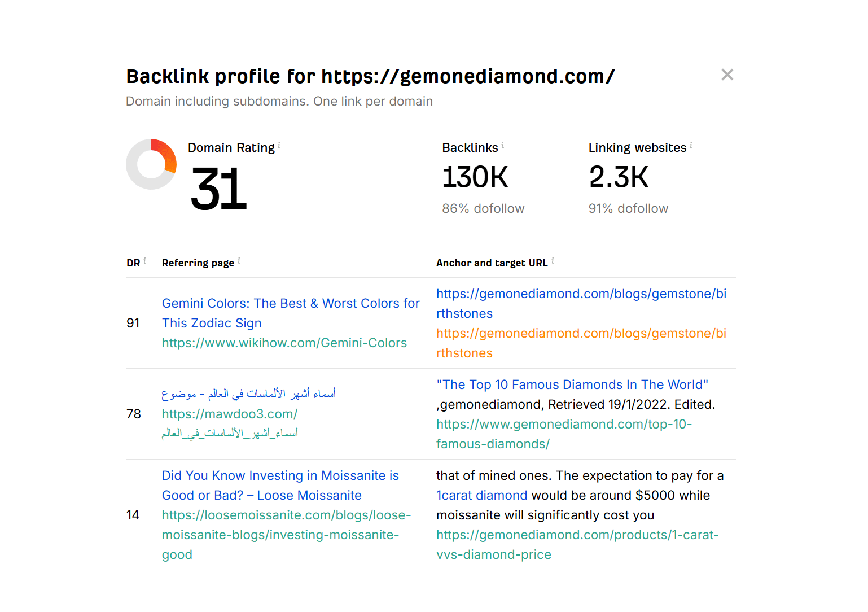Viewport: 868px width, 612px height.
Task: Click info icon beside Referring page header
Action: pyautogui.click(x=239, y=261)
